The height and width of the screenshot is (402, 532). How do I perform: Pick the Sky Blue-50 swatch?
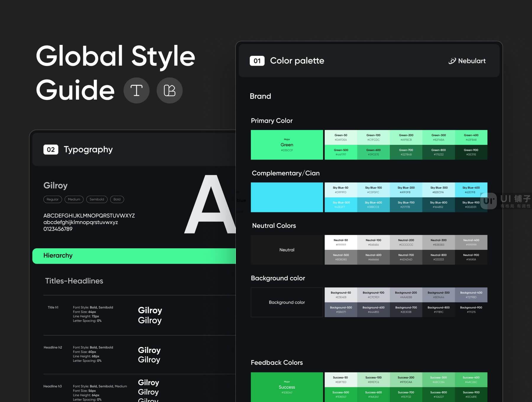(341, 190)
